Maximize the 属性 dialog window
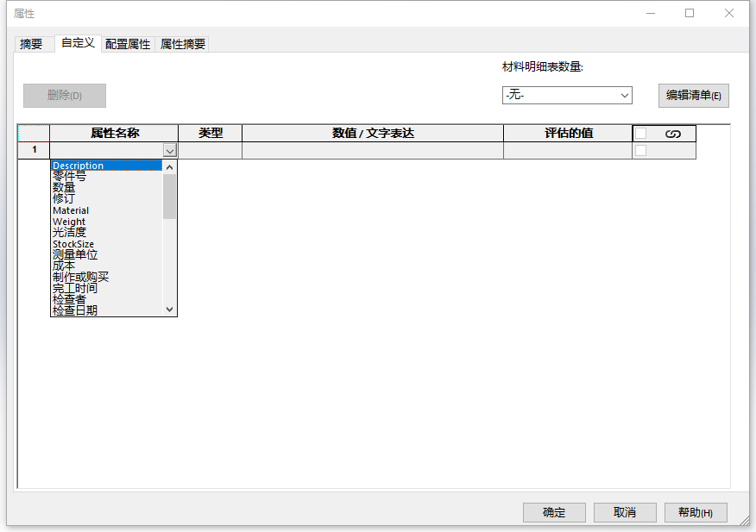The image size is (756, 532). point(690,13)
